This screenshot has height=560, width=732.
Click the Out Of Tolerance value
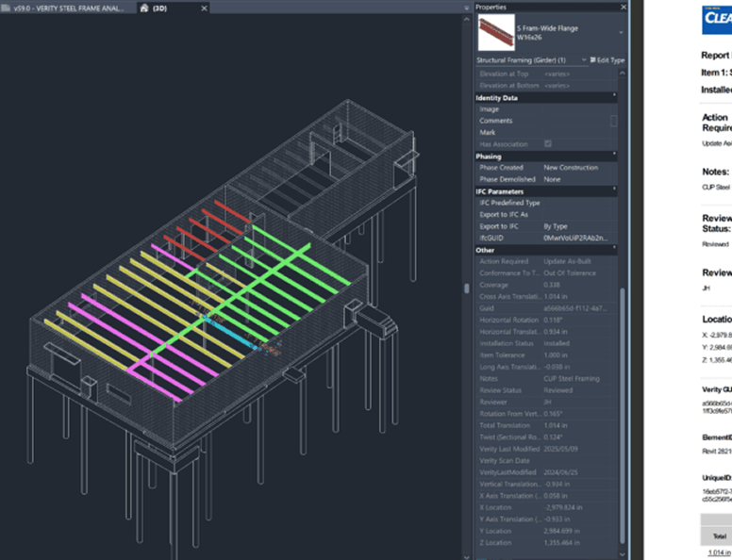(570, 273)
